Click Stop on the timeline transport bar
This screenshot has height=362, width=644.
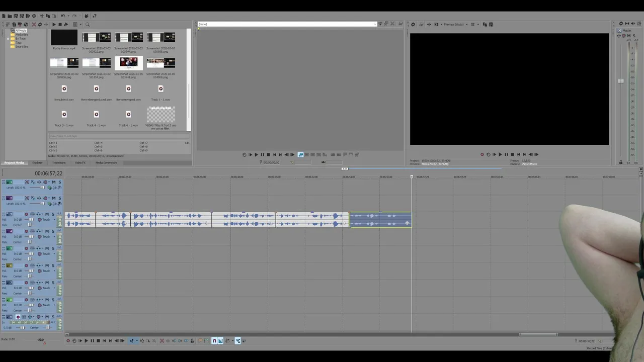98,341
